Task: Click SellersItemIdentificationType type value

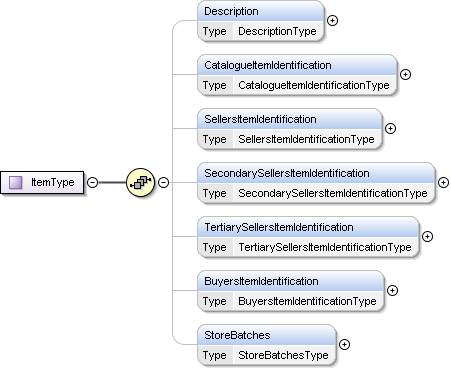Action: (306, 139)
